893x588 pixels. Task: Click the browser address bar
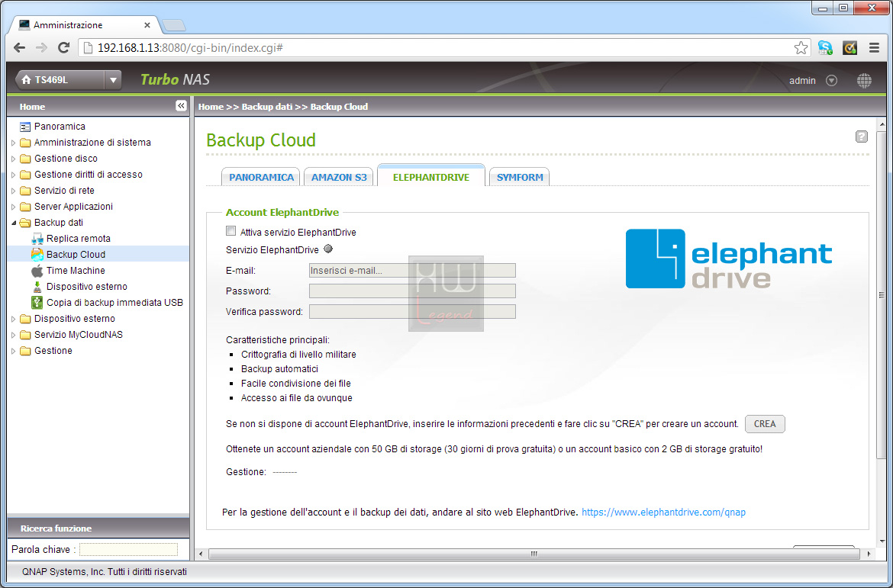click(x=446, y=48)
